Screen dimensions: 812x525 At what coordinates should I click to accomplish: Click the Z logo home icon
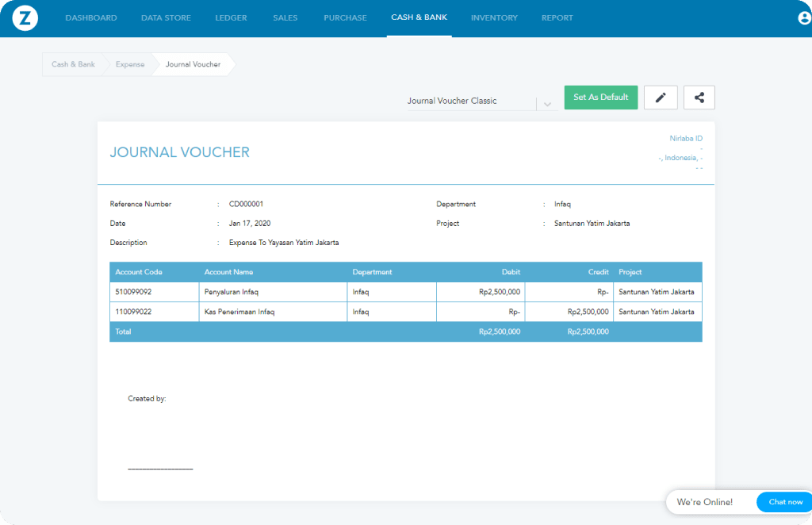tap(25, 18)
